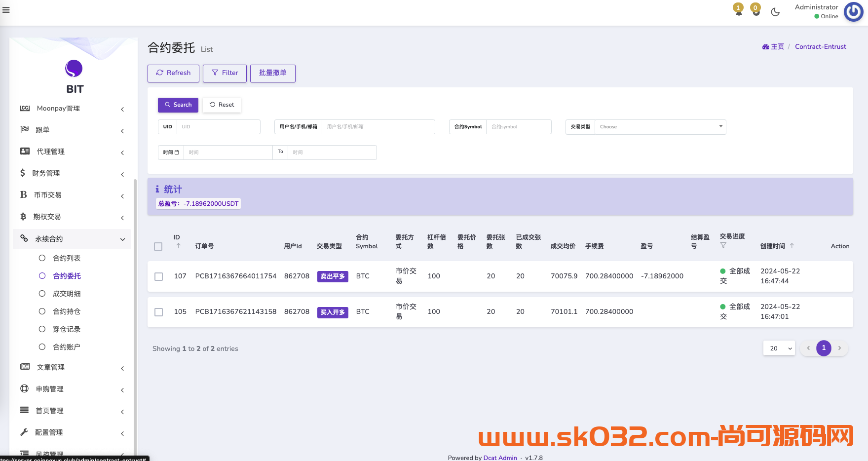This screenshot has width=868, height=461.
Task: Click the 首页管理 list icon
Action: tap(24, 410)
